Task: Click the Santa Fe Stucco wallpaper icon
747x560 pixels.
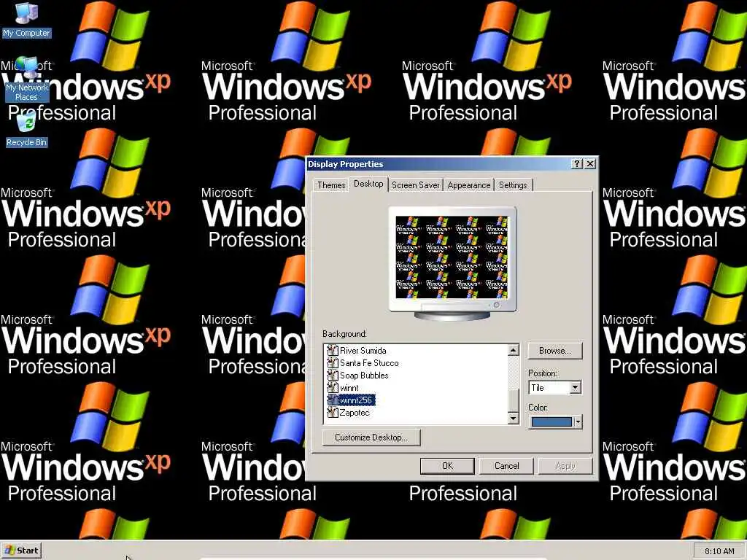Action: point(333,363)
